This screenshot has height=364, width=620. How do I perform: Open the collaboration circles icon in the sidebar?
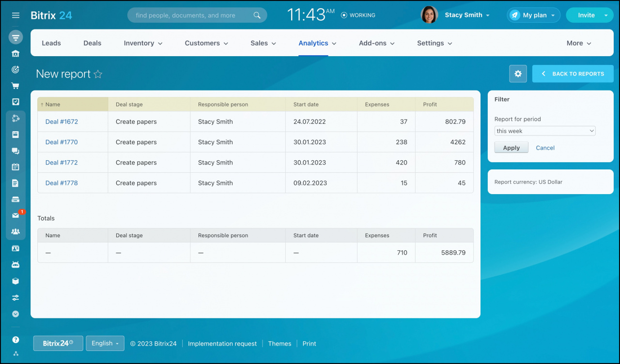(x=15, y=118)
